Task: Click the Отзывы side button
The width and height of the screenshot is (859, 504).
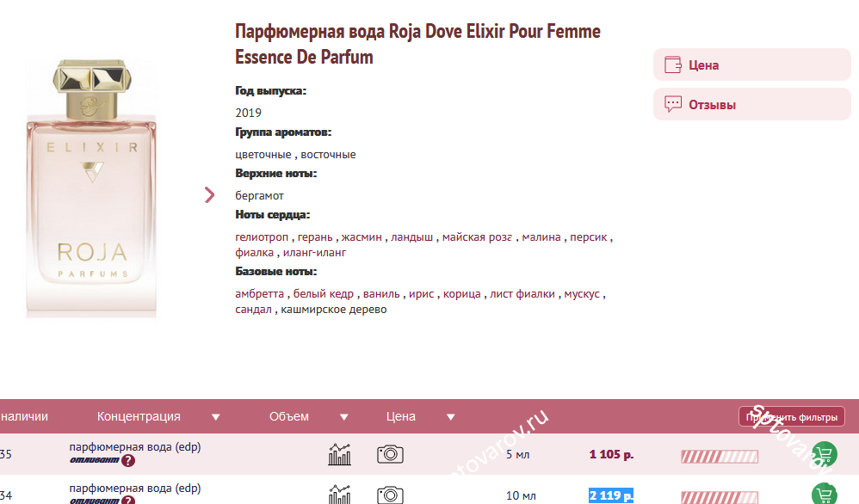Action: (x=751, y=104)
